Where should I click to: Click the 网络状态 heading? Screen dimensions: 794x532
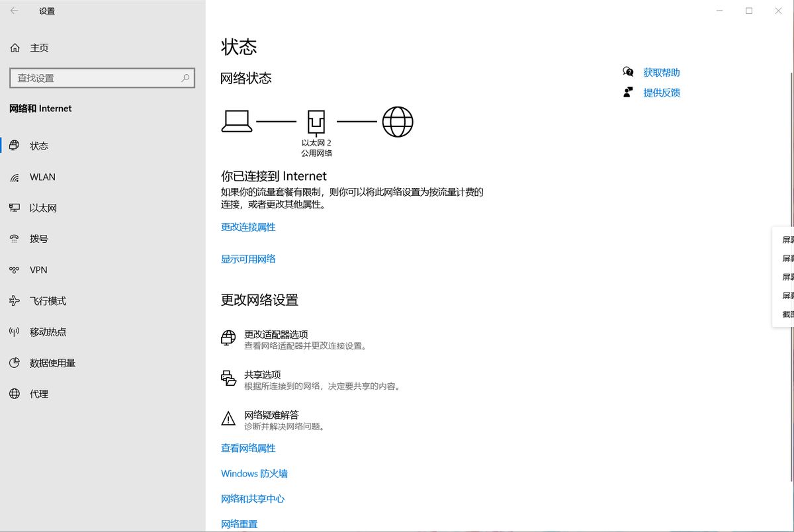point(246,78)
